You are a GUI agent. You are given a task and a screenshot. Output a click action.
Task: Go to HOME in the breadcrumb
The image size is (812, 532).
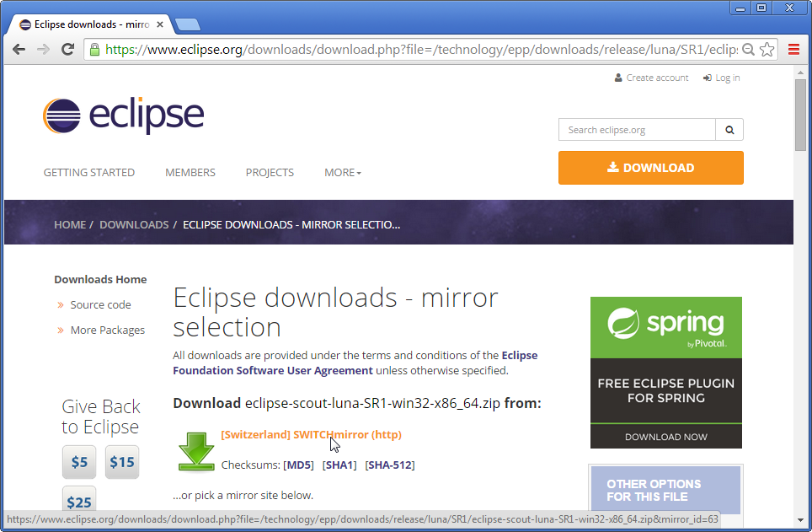click(70, 225)
